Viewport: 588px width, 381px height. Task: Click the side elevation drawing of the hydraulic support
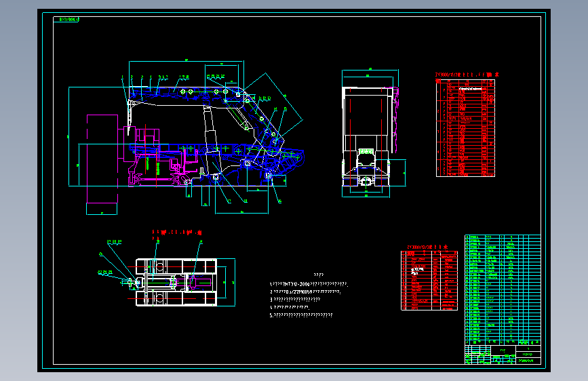pyautogui.click(x=187, y=137)
